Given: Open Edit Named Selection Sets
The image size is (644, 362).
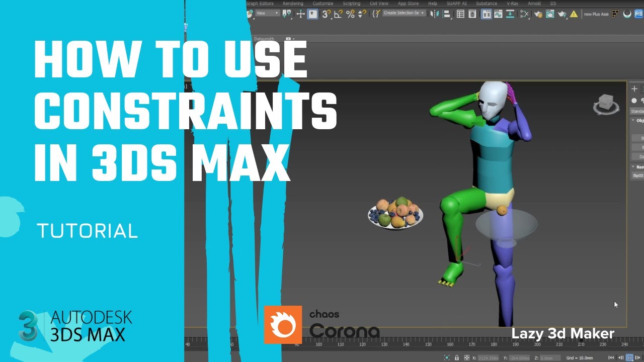Looking at the screenshot, I should point(376,14).
